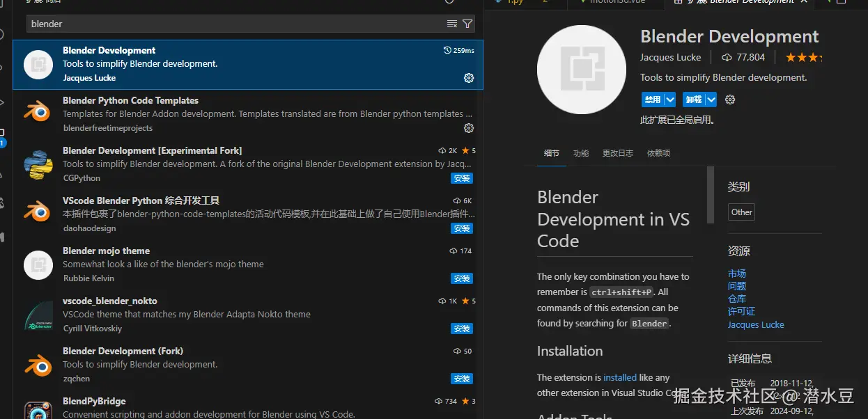Click 2K download count of Experimental Fork

click(x=447, y=151)
